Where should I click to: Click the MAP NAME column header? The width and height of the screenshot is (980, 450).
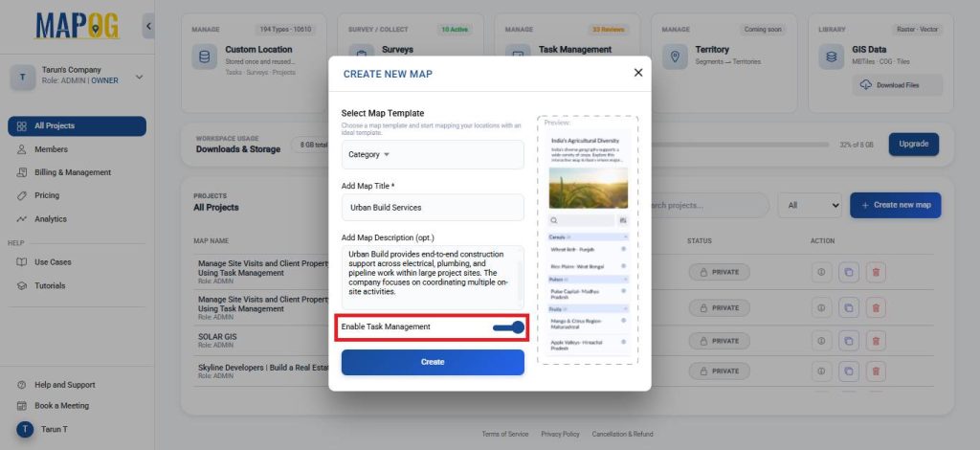coord(212,240)
